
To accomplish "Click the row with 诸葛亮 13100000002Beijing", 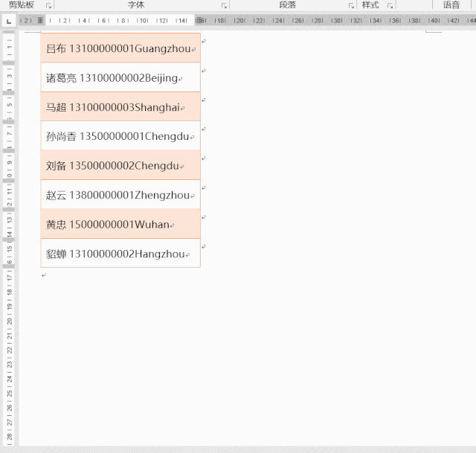I will [x=120, y=77].
